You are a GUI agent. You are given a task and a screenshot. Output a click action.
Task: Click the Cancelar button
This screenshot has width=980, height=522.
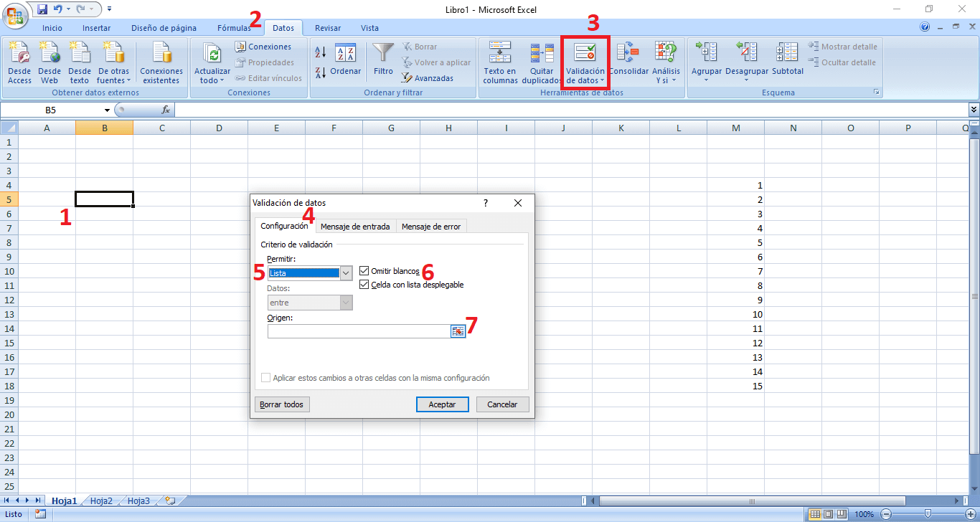point(502,404)
